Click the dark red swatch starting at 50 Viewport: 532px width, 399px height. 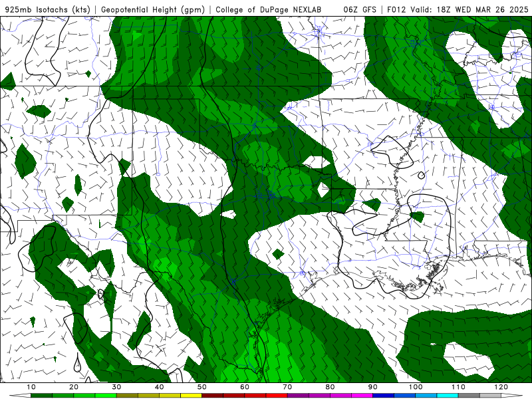(x=212, y=396)
